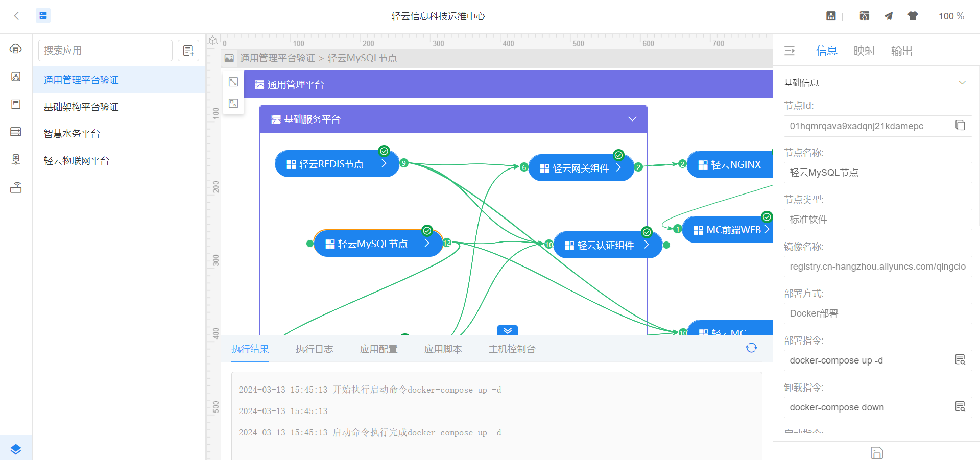Expand the MC前端WEB node arrow

[767, 230]
